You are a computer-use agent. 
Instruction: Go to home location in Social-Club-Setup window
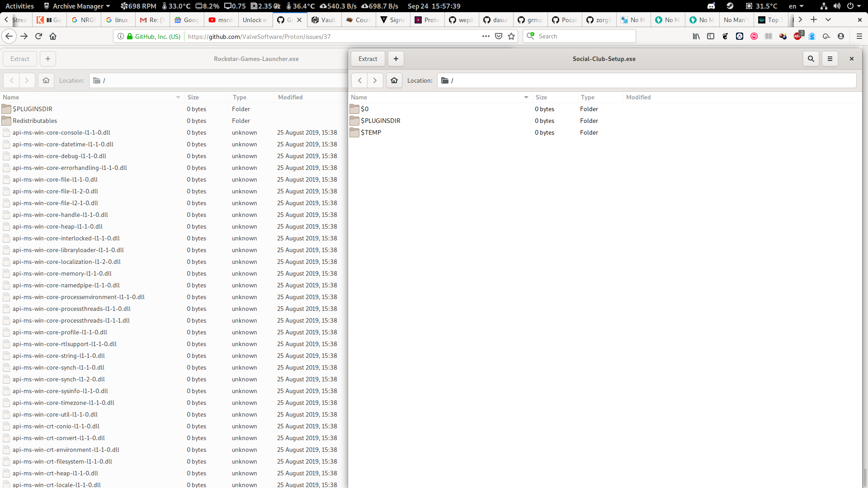pos(394,80)
